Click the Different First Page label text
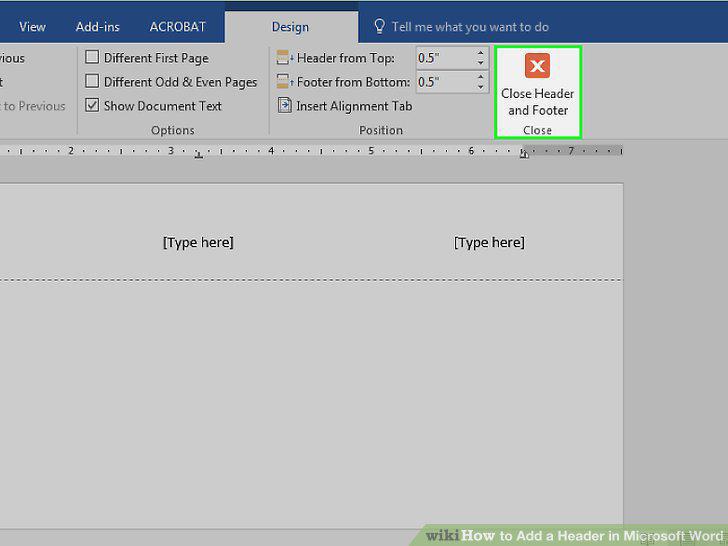728x546 pixels. click(156, 58)
